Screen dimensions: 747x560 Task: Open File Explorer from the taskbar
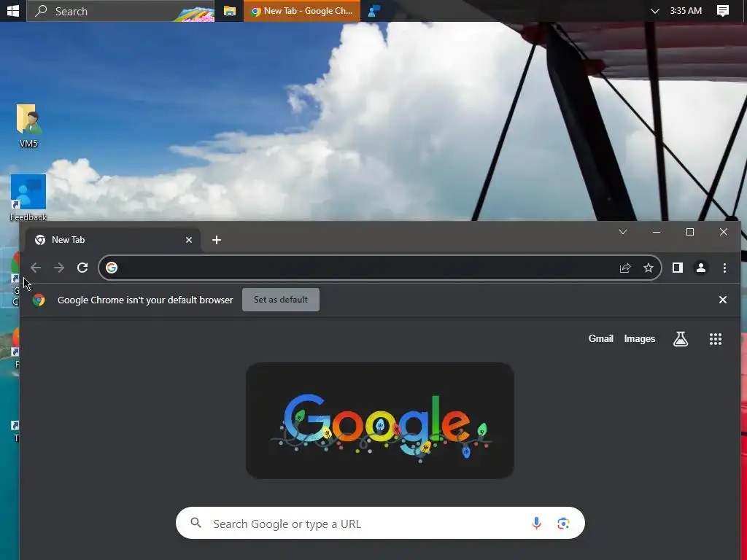click(230, 10)
